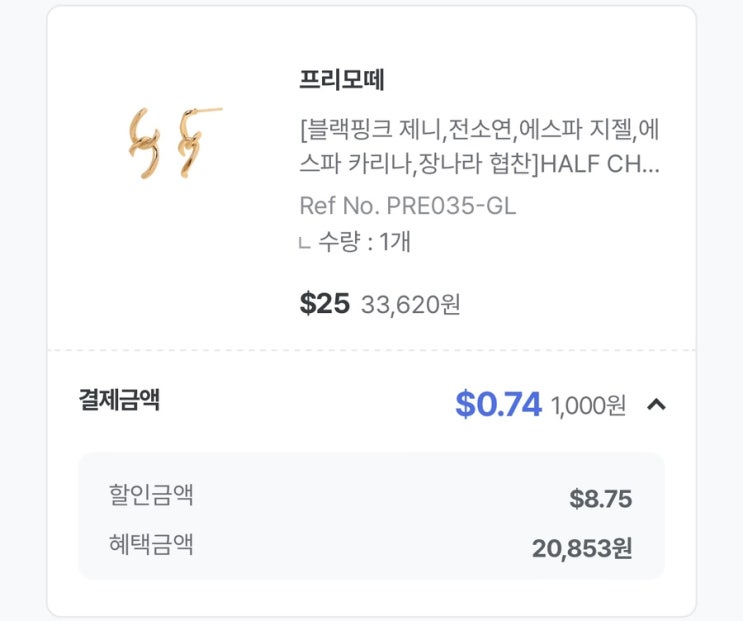Click the dashed divider above 결제금액
Viewport: 743px width, 621px height.
click(371, 350)
